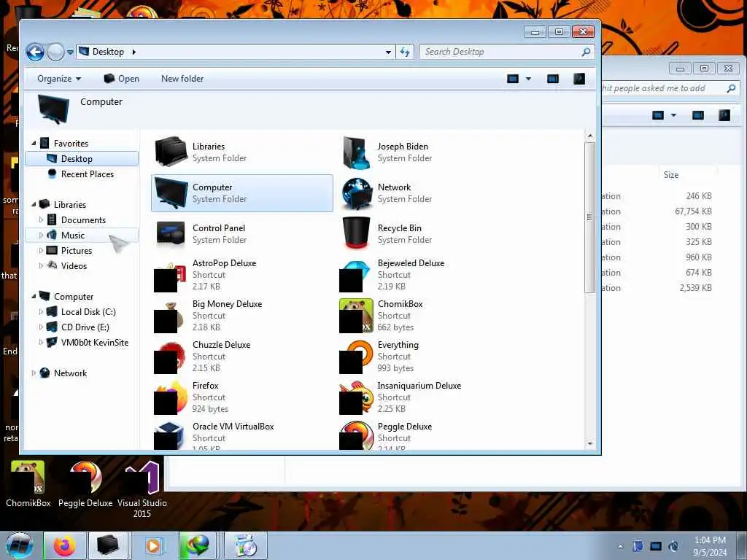747x560 pixels.
Task: Select Desktop under Favorites
Action: coord(82,158)
